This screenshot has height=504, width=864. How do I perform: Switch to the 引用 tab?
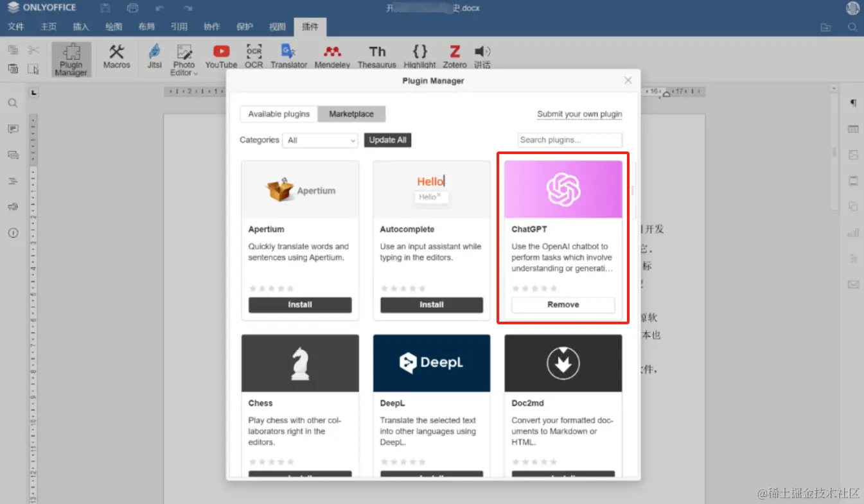[179, 27]
